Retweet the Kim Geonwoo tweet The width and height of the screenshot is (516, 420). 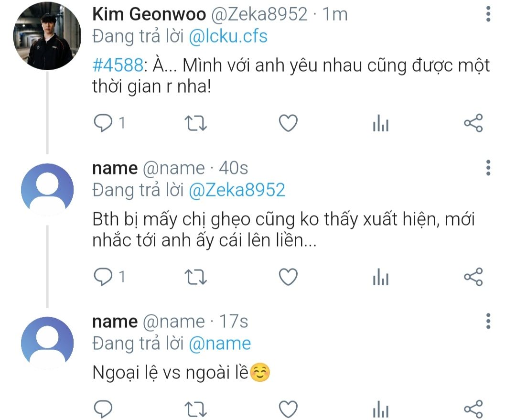click(x=195, y=124)
